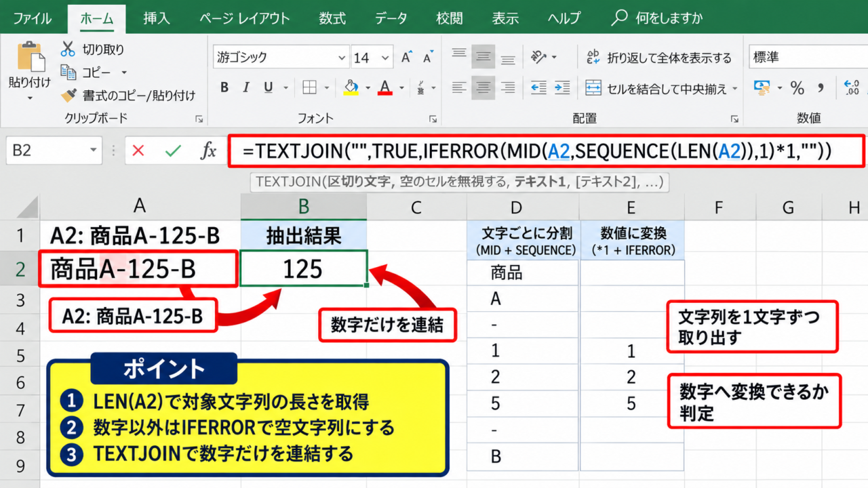This screenshot has width=868, height=488.
Task: Switch to the ページ レイアウト tab
Action: coord(245,18)
